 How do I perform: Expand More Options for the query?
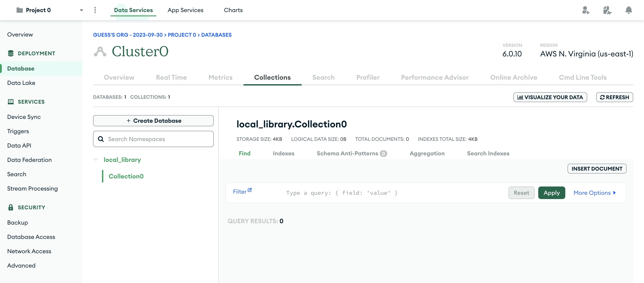click(x=595, y=193)
